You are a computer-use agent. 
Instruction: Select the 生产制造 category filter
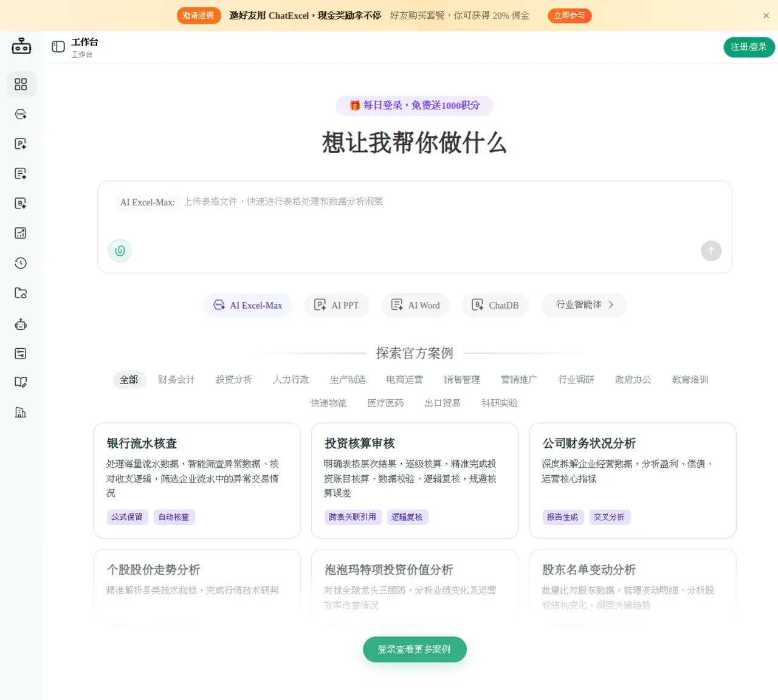point(348,380)
